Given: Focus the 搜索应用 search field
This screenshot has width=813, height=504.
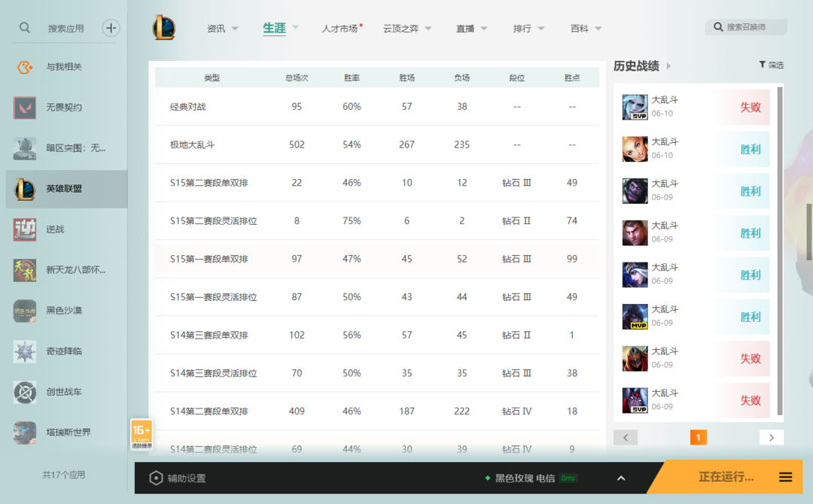Looking at the screenshot, I should click(x=65, y=29).
